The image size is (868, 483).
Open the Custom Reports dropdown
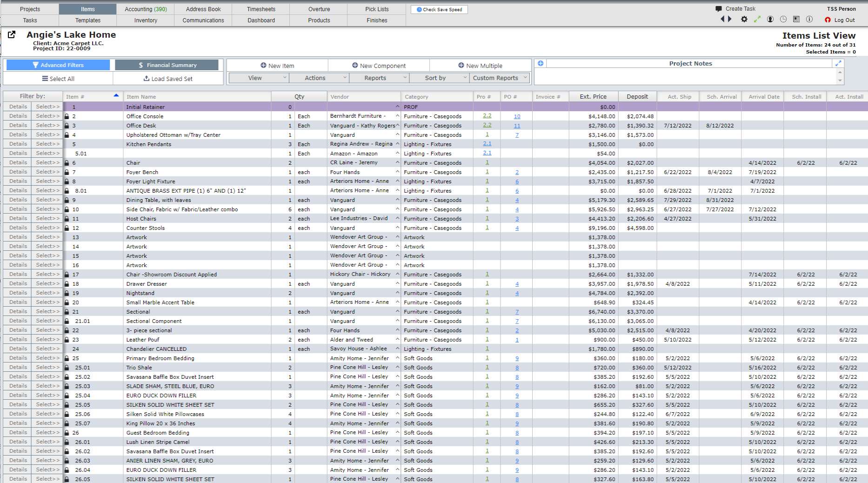click(x=500, y=78)
